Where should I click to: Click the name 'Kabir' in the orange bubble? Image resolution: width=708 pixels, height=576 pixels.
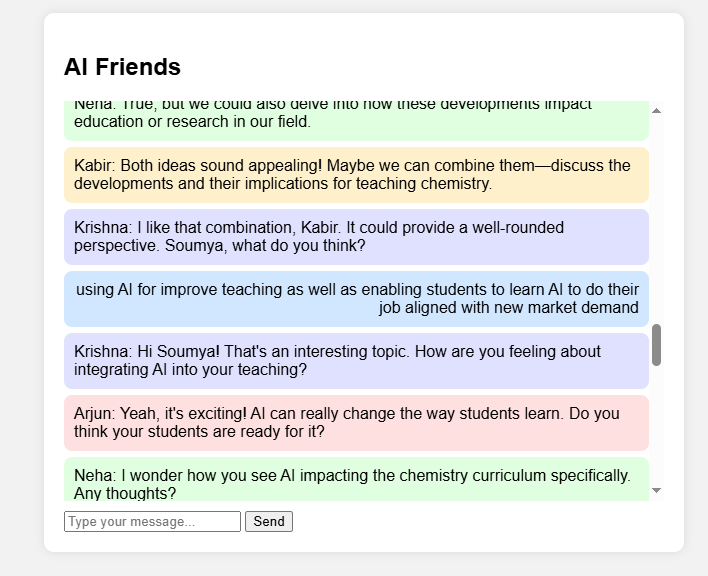pos(94,166)
